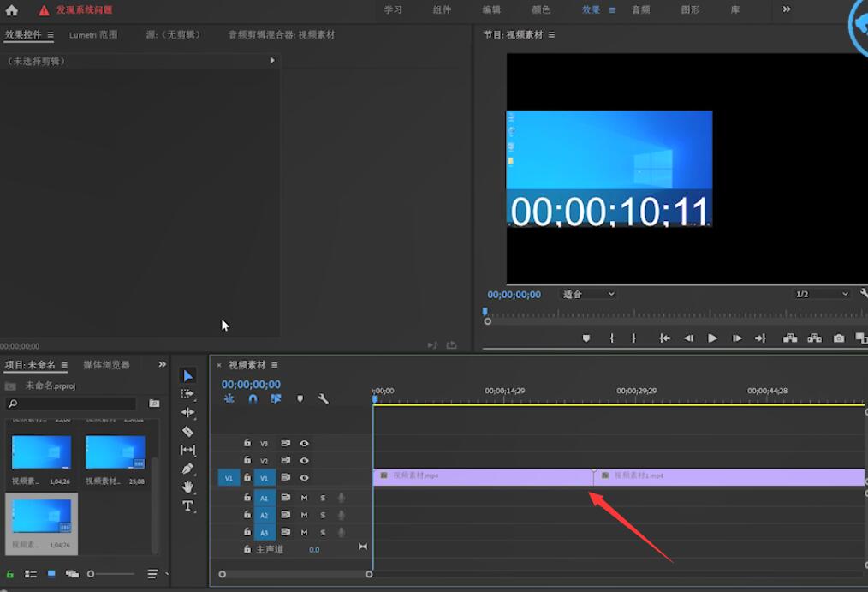The height and width of the screenshot is (592, 868).
Task: Switch to 学习 workspace
Action: click(x=393, y=10)
